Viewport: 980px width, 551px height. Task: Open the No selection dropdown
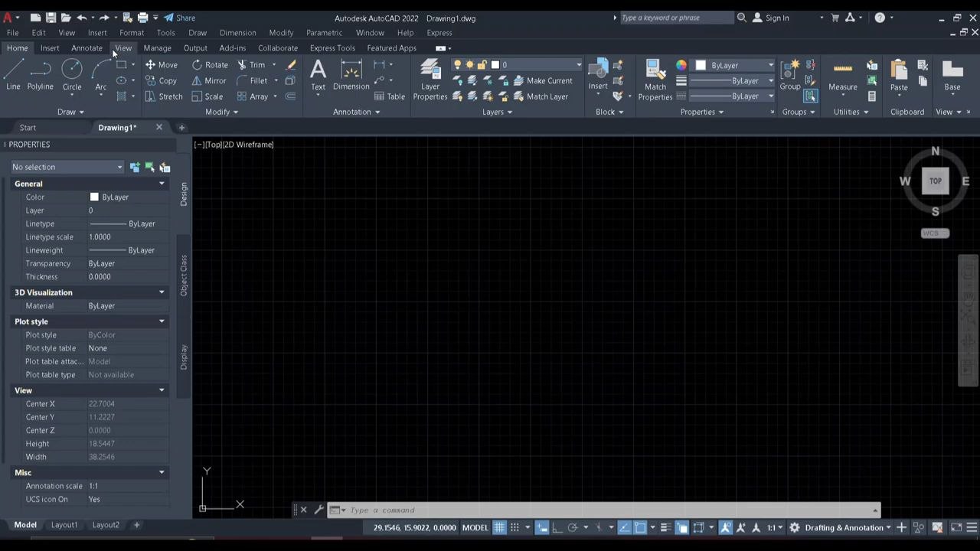tap(67, 167)
